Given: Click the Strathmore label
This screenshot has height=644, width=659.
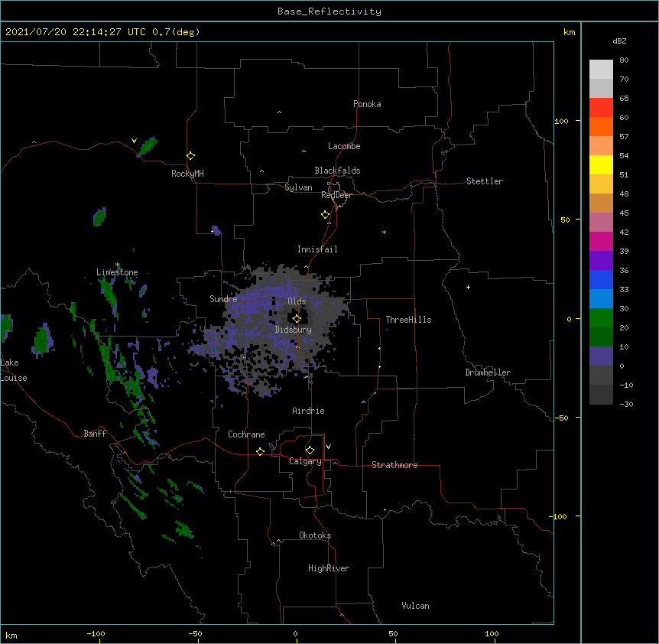Looking at the screenshot, I should pos(394,465).
